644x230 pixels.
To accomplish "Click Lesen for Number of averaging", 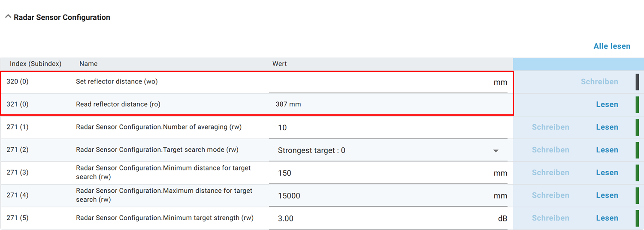I will coord(607,127).
